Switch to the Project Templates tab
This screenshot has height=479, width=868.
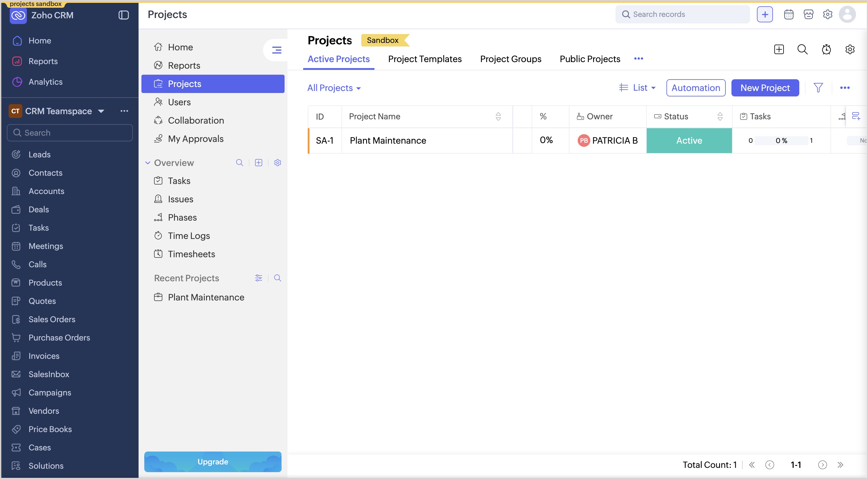(425, 59)
